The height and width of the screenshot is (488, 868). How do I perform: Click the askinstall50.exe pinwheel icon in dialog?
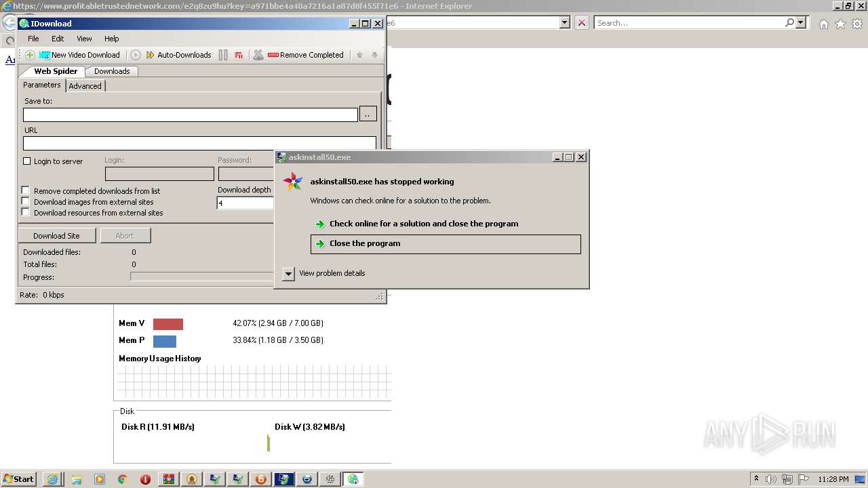(292, 182)
